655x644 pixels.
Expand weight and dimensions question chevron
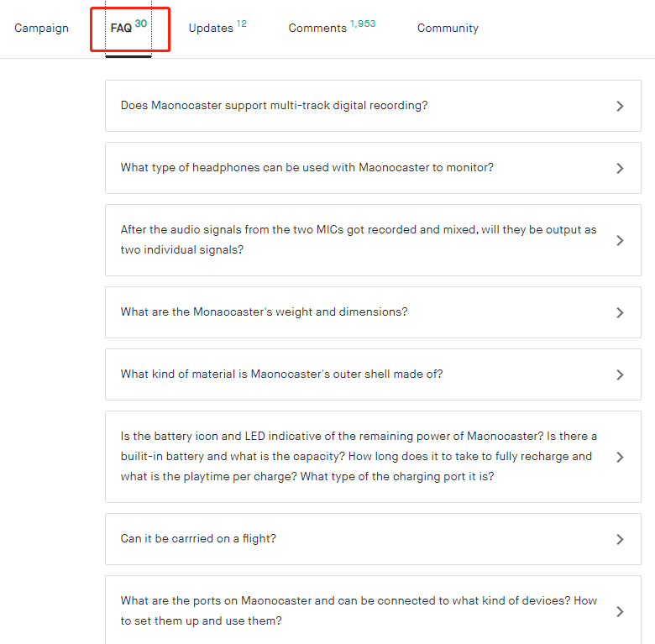(620, 313)
